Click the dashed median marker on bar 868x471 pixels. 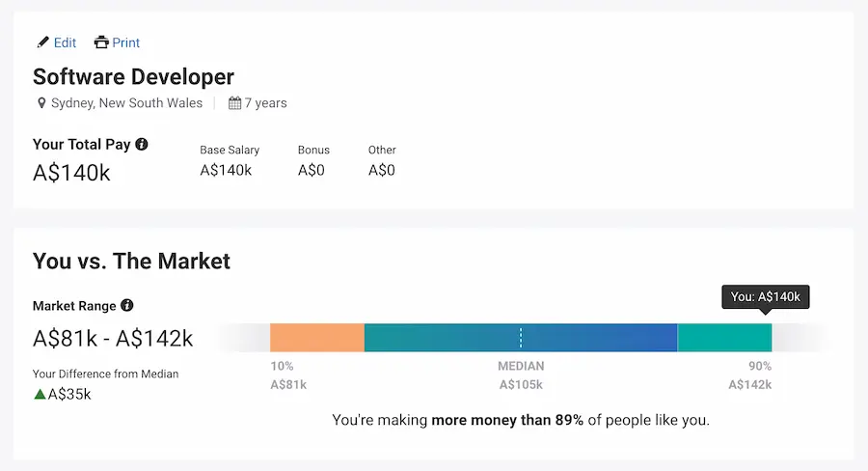521,338
